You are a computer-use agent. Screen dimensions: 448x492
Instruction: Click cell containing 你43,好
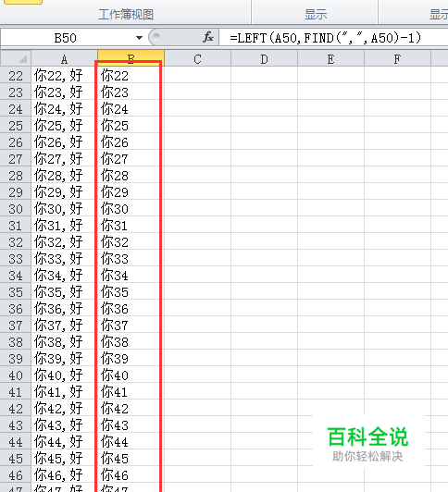(64, 424)
